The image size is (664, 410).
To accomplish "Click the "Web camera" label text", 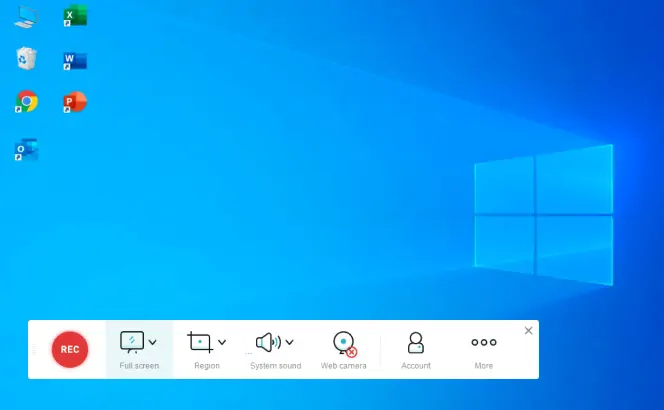I will click(343, 366).
